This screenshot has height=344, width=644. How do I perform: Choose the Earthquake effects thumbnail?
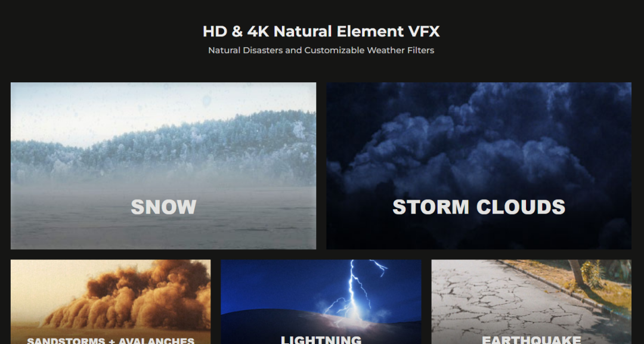point(531,302)
